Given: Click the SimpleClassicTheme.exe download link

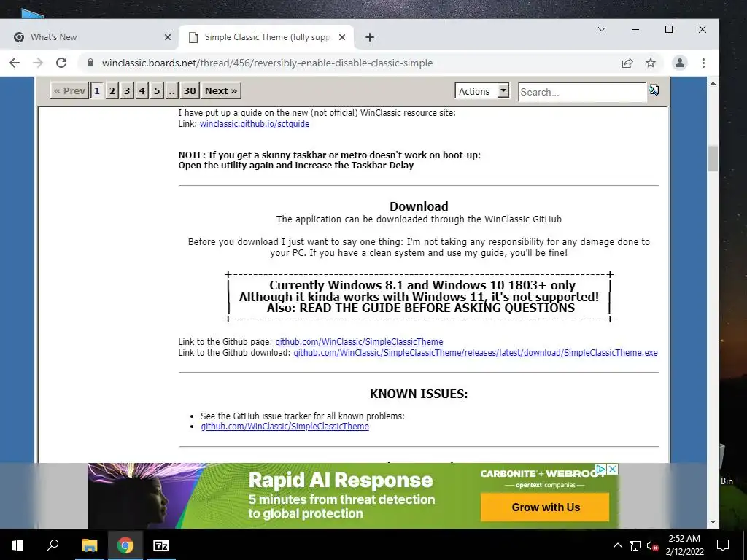Looking at the screenshot, I should pyautogui.click(x=476, y=353).
